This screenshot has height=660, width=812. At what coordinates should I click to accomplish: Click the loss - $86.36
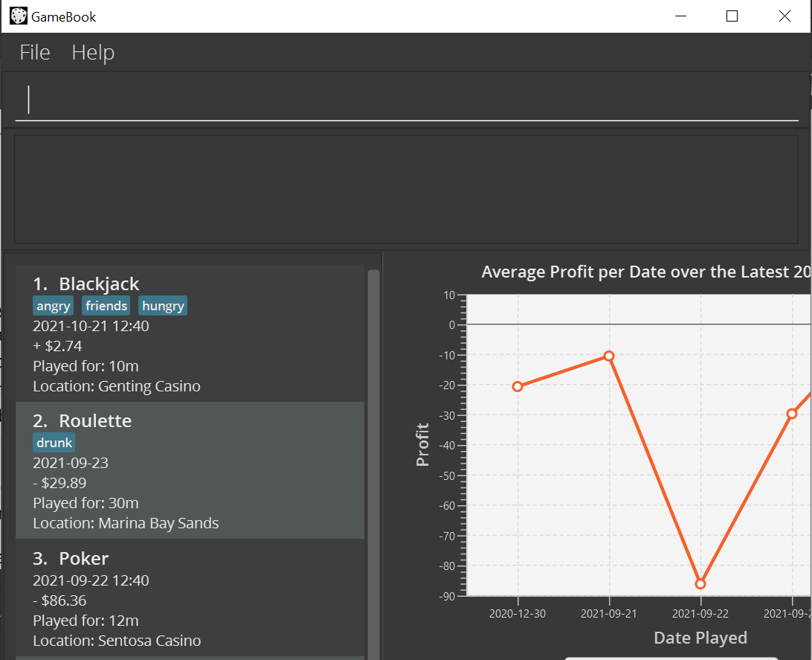coord(59,600)
